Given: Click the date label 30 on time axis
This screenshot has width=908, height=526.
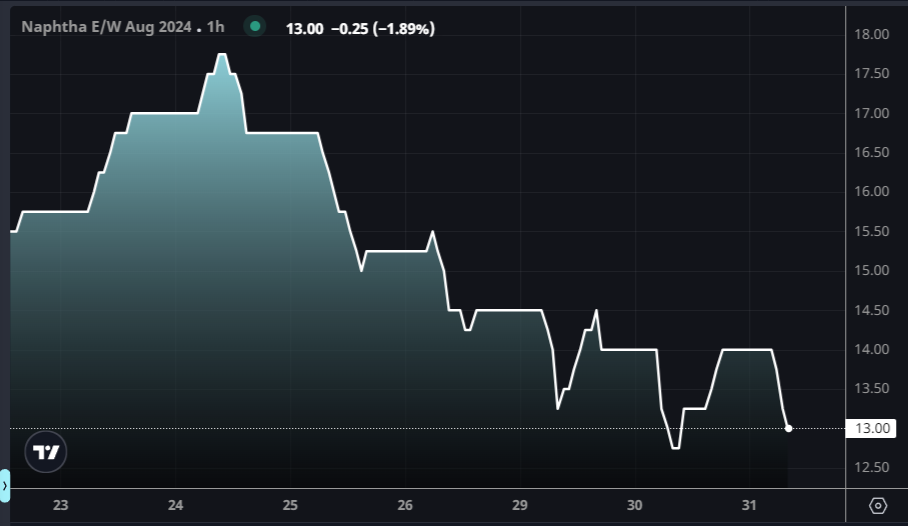Looking at the screenshot, I should [x=635, y=505].
